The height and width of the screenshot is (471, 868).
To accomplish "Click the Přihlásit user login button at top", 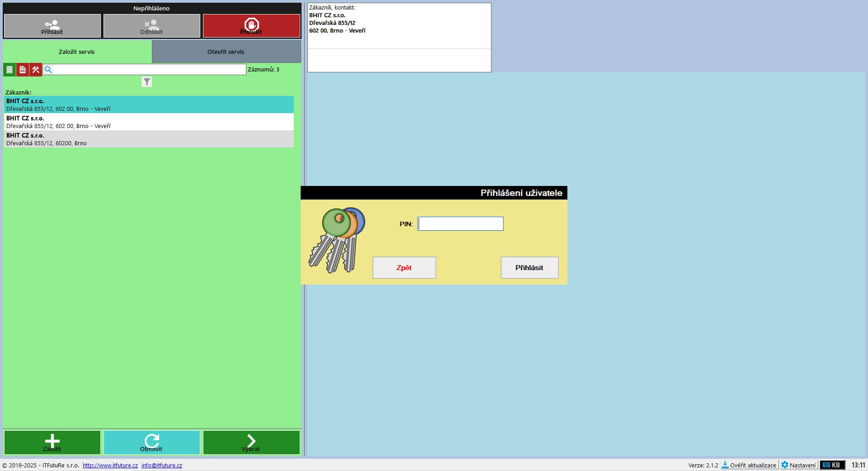I will (x=52, y=26).
